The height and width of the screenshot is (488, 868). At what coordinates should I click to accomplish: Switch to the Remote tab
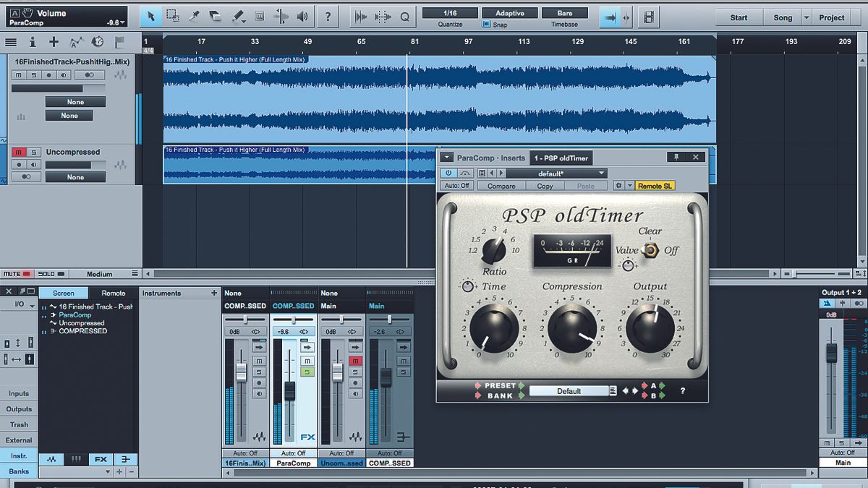111,293
